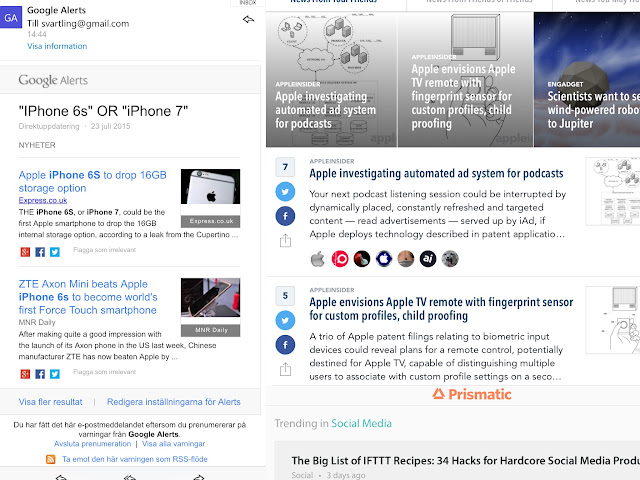The width and height of the screenshot is (640, 480).
Task: Click the RSS feed icon
Action: [x=51, y=459]
